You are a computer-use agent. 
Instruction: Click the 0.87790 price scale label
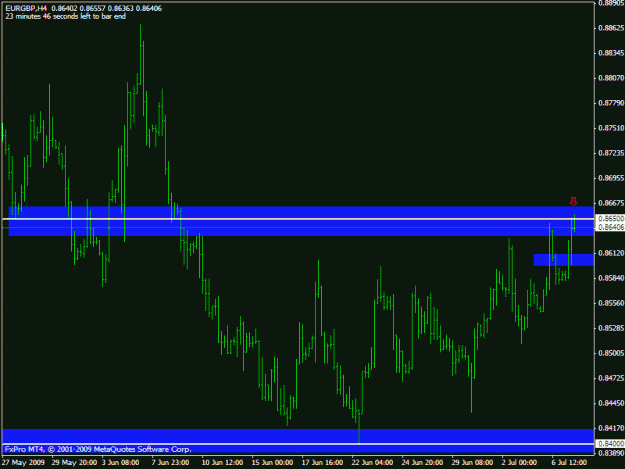point(611,103)
